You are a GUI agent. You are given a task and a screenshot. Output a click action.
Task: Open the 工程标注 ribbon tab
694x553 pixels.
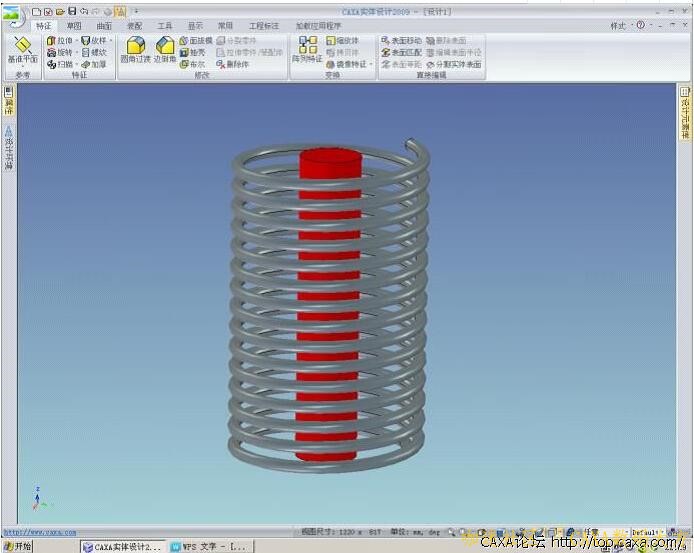pos(264,25)
